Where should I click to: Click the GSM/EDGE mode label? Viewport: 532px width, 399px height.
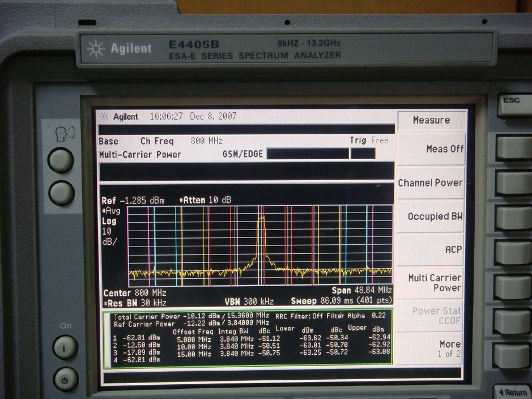click(x=242, y=154)
